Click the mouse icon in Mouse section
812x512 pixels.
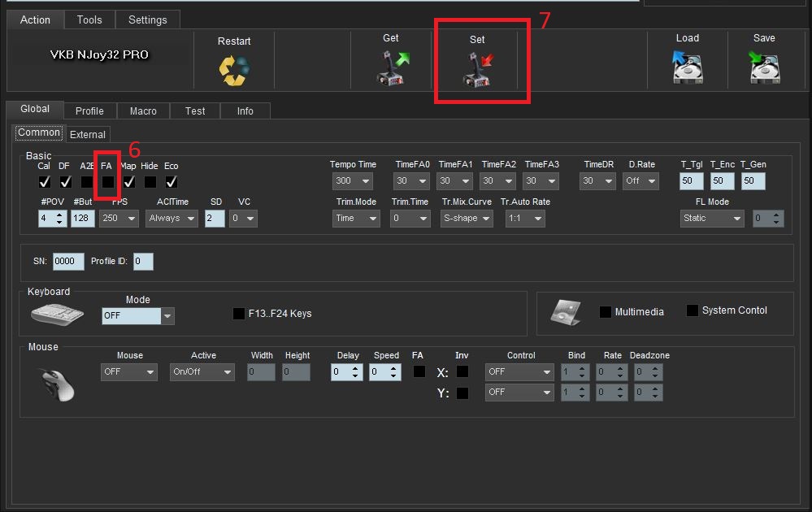[x=56, y=383]
